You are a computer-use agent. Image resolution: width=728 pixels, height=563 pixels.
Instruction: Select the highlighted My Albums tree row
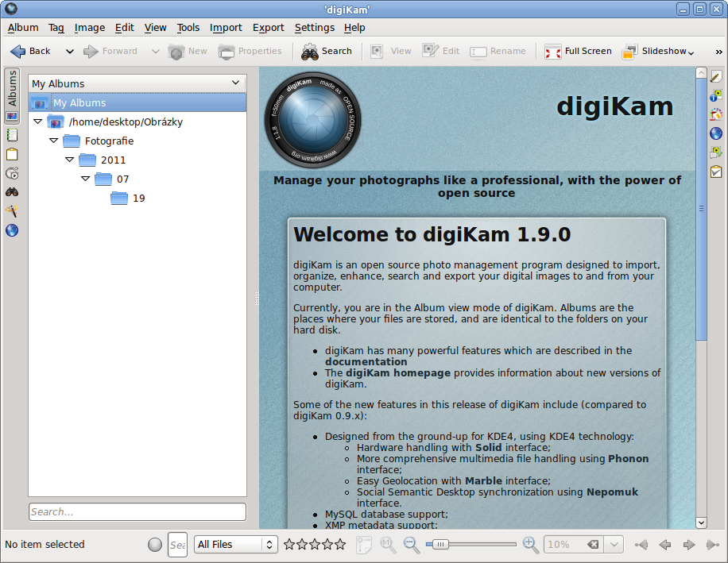click(137, 102)
